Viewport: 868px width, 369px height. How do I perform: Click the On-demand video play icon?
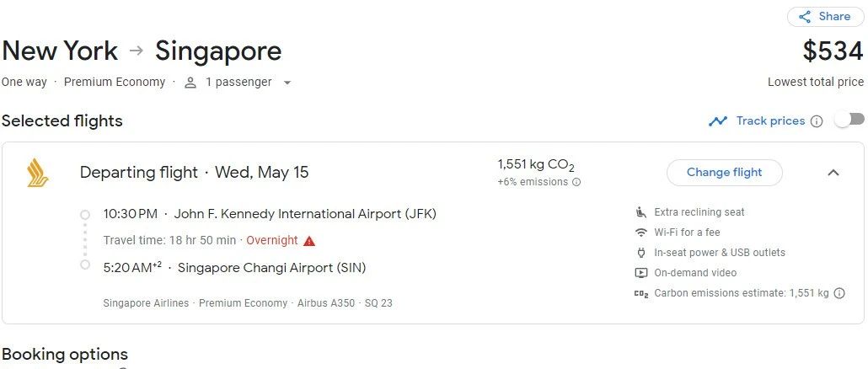[x=641, y=273]
